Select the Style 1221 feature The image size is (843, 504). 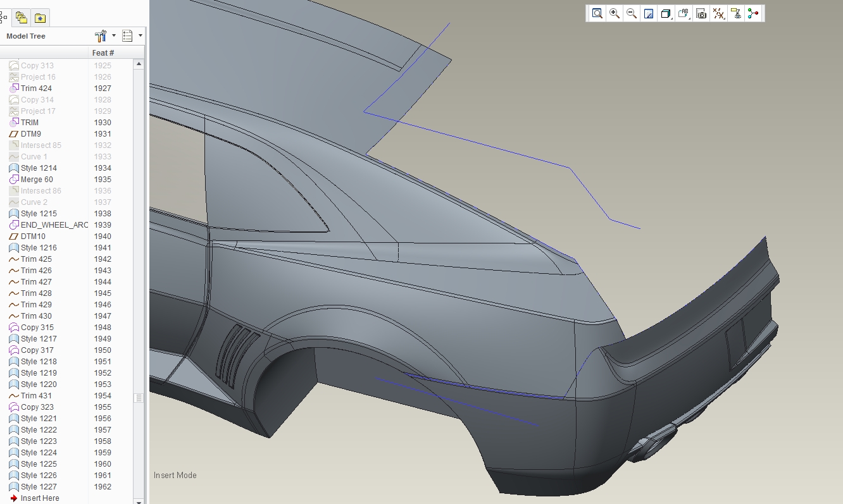pos(39,419)
